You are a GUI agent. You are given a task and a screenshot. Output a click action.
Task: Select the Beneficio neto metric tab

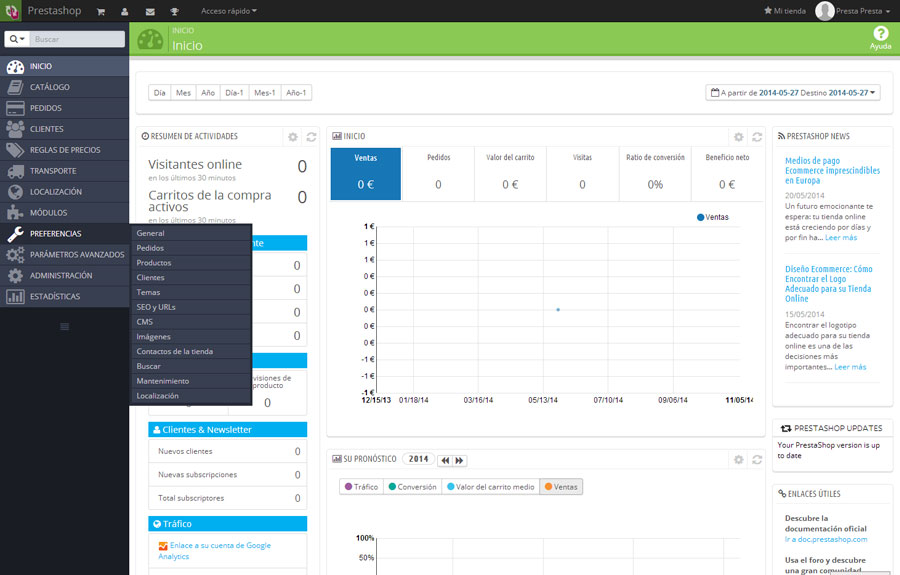[x=727, y=173]
